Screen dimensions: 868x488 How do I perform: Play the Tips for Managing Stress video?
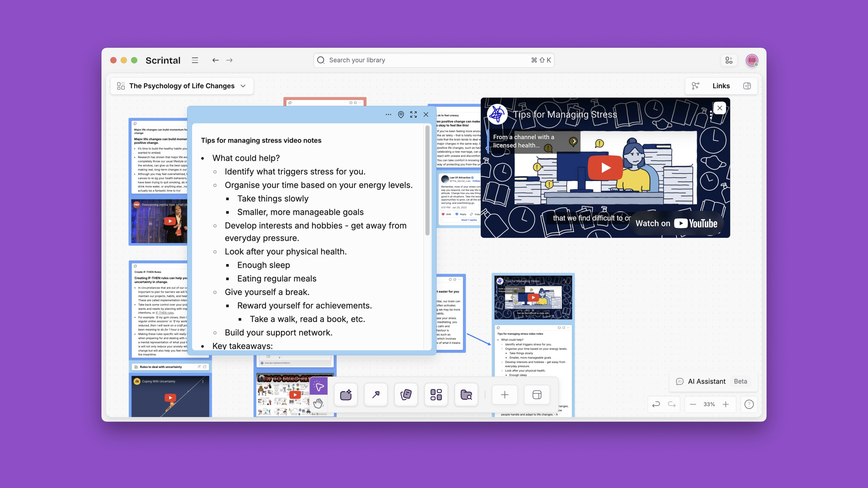pos(605,167)
